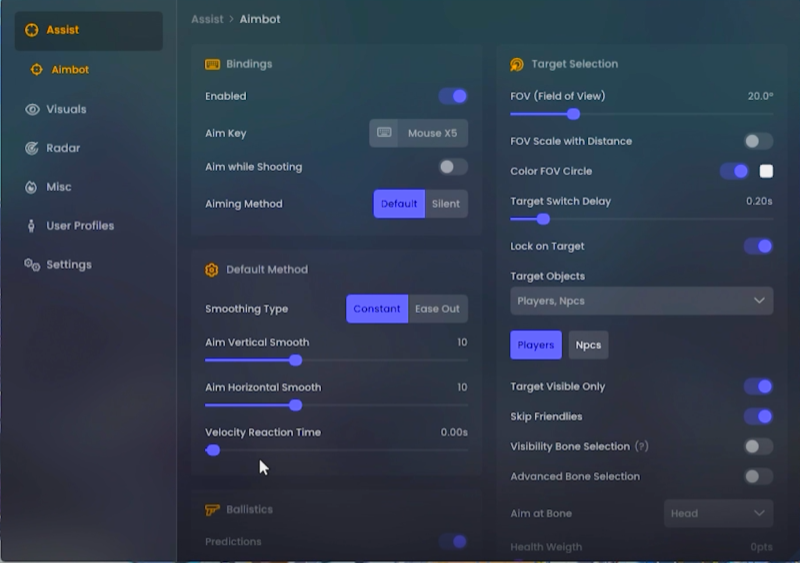Click the User Profiles icon
Viewport: 800px width, 563px height.
[x=31, y=226]
